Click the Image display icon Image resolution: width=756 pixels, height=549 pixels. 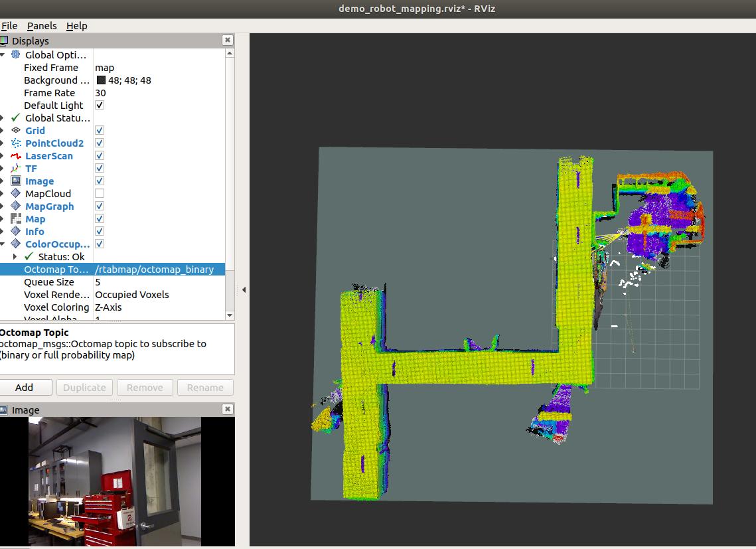[x=16, y=181]
